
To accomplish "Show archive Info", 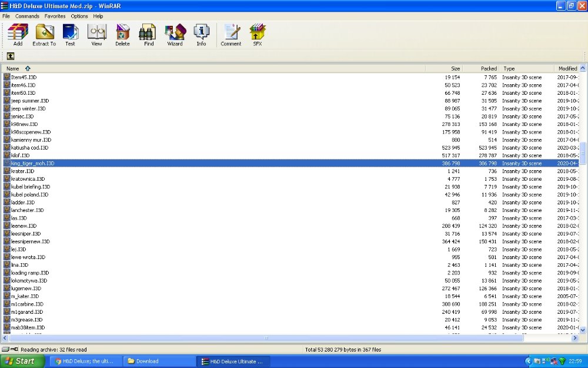I will pyautogui.click(x=201, y=35).
